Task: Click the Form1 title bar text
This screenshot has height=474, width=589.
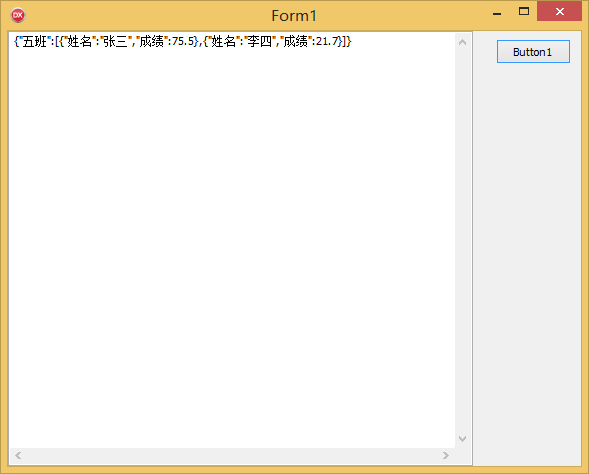Action: tap(294, 16)
